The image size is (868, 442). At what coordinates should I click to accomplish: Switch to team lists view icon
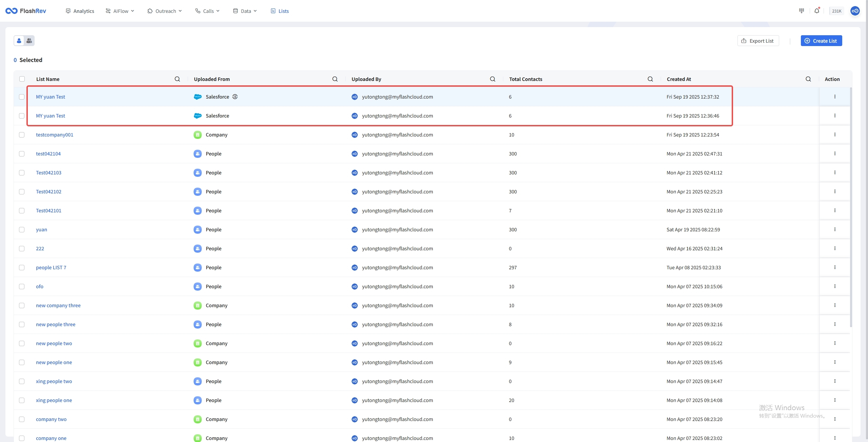point(29,41)
